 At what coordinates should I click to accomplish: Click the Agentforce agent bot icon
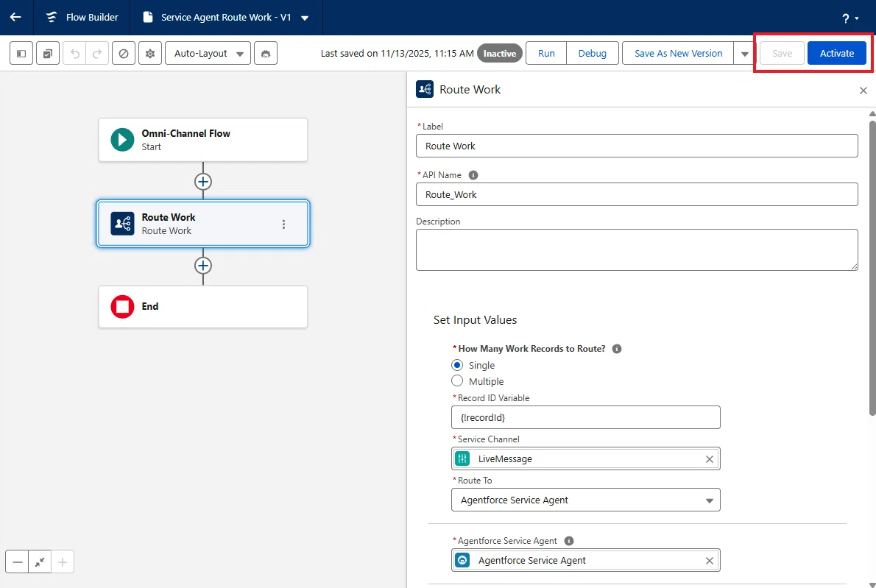click(x=462, y=560)
